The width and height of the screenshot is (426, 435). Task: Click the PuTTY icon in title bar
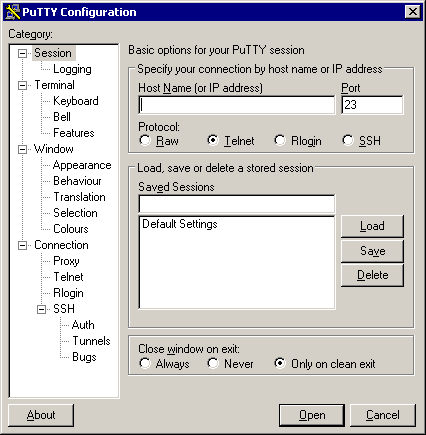point(13,12)
